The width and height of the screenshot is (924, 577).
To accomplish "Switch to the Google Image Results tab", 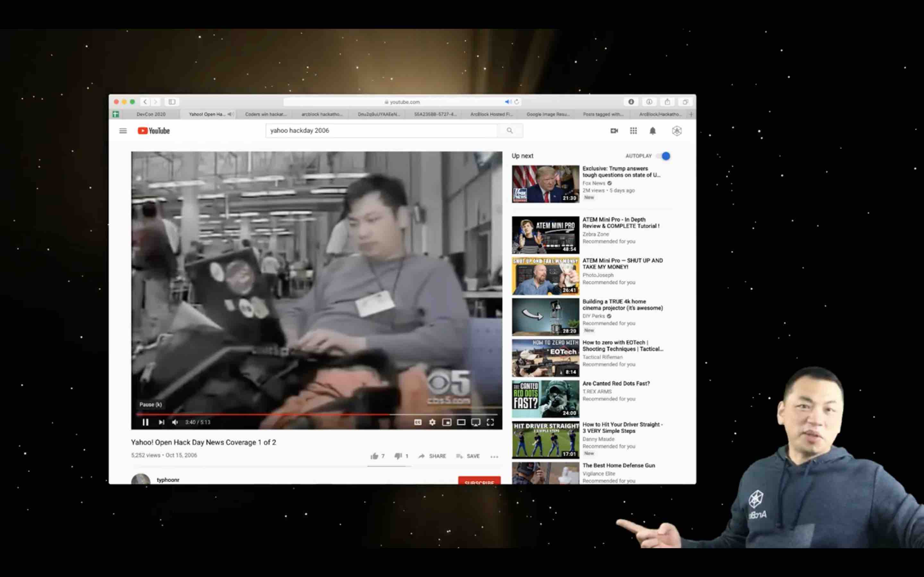I will coord(548,114).
